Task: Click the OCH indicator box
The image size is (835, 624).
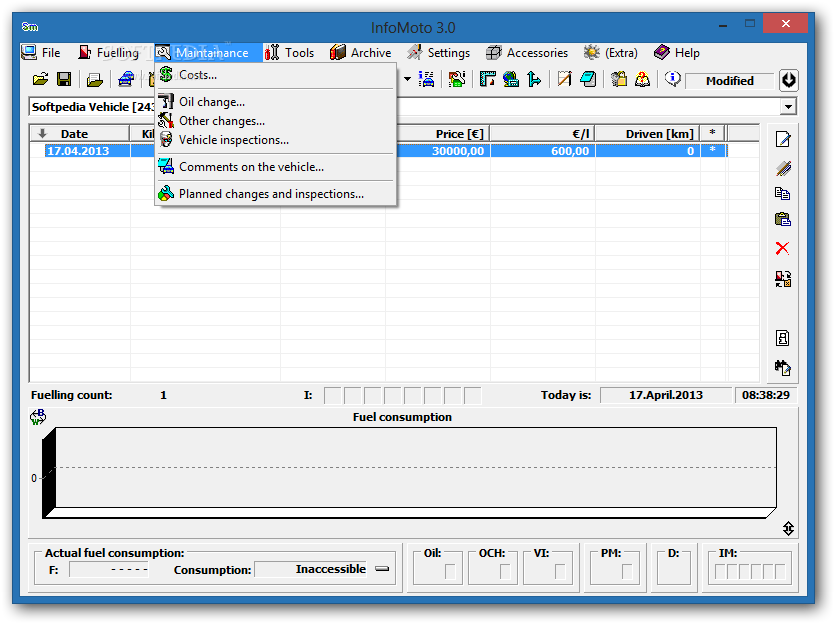Action: [x=505, y=571]
